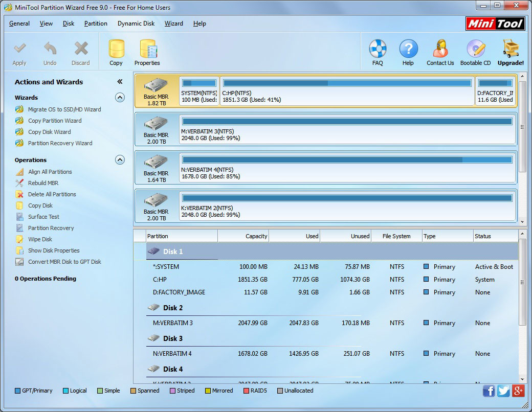
Task: Select the C:HP partition bar in disk map
Action: (347, 91)
